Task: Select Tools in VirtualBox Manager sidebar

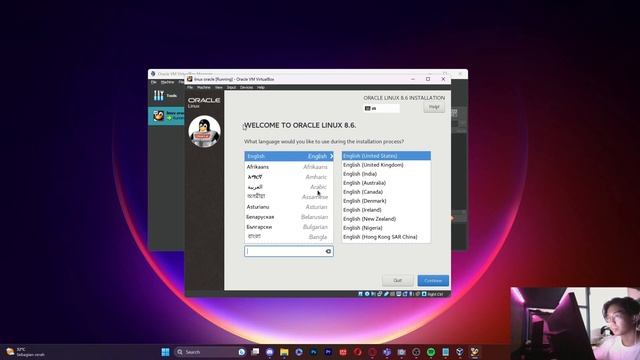Action: click(x=166, y=96)
